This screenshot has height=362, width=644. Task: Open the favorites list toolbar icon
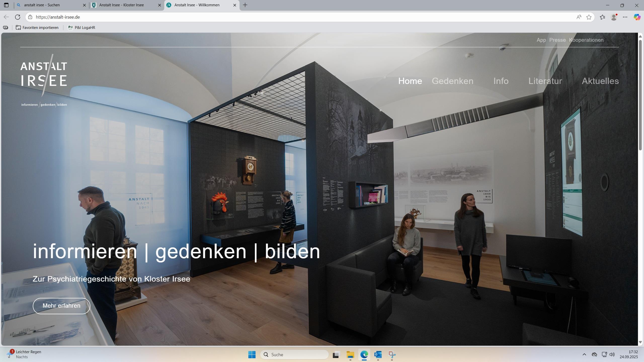coord(602,17)
